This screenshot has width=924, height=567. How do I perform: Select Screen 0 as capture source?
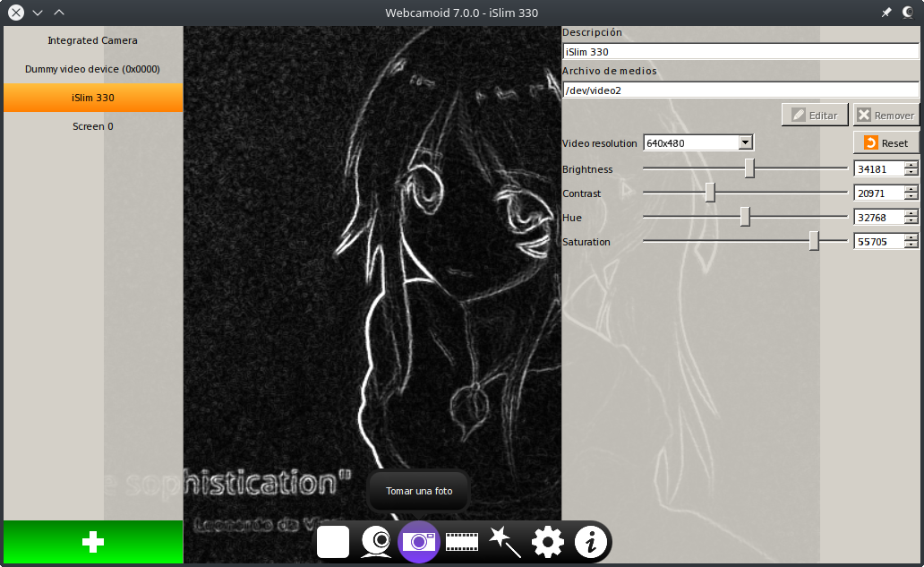(92, 126)
